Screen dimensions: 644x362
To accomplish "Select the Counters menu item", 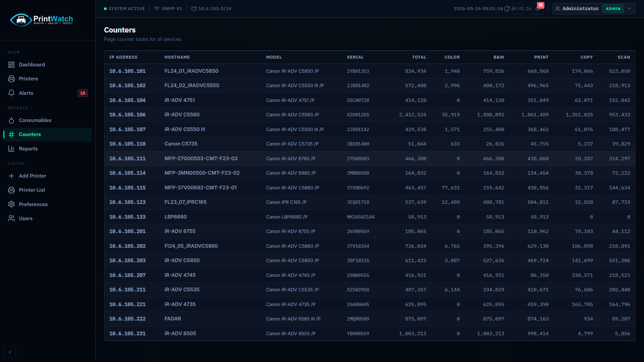I will tap(47, 134).
